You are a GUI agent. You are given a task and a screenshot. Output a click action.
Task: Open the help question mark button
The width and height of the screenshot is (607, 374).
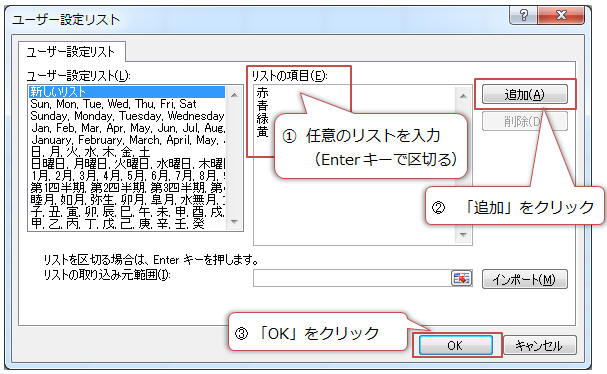[523, 15]
